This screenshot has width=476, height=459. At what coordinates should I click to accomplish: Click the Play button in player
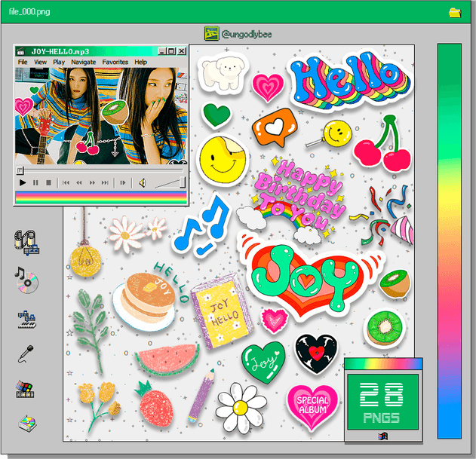click(x=23, y=182)
